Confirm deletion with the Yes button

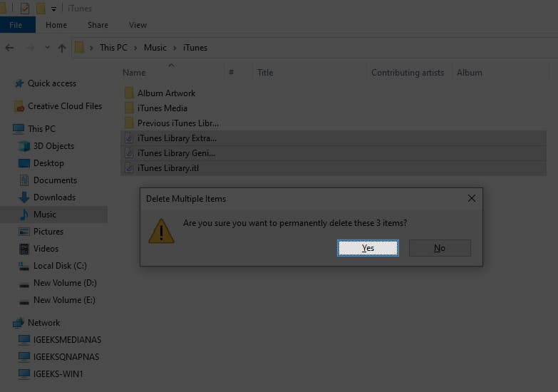[x=368, y=248]
